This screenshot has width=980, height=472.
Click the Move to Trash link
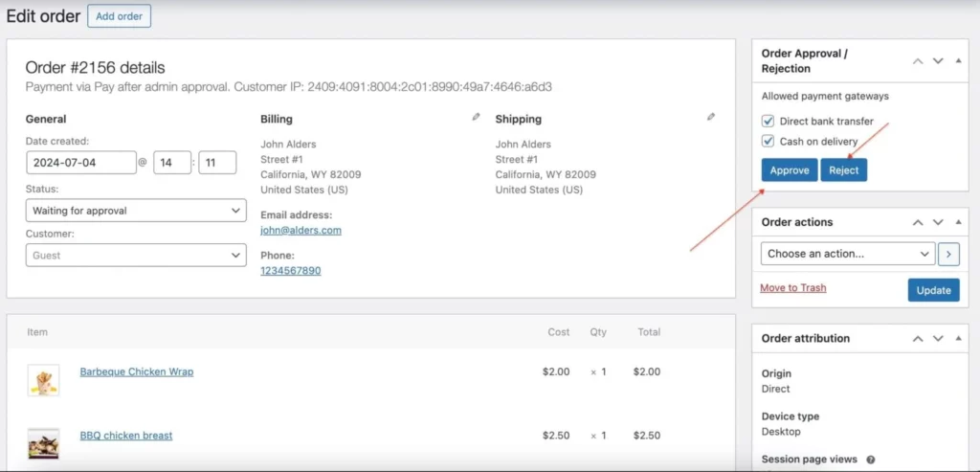pyautogui.click(x=792, y=288)
